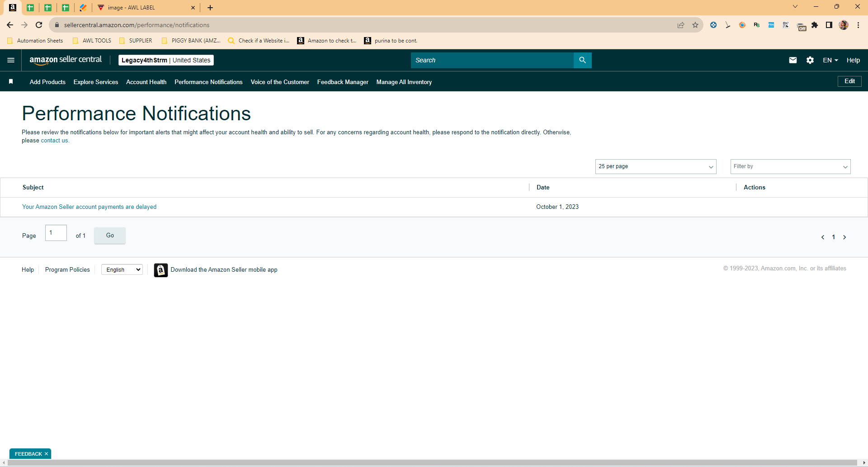This screenshot has height=467, width=868.
Task: Open the Help link in the footer
Action: 28,269
